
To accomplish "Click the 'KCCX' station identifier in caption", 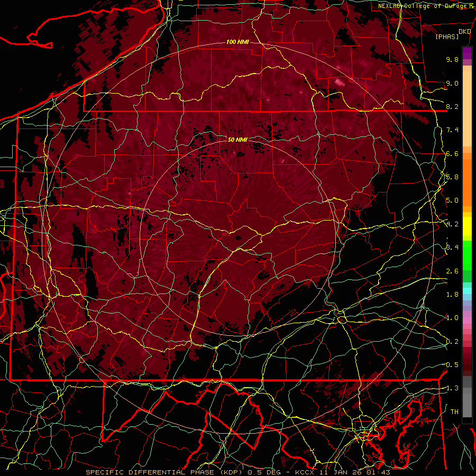I will pos(305,472).
